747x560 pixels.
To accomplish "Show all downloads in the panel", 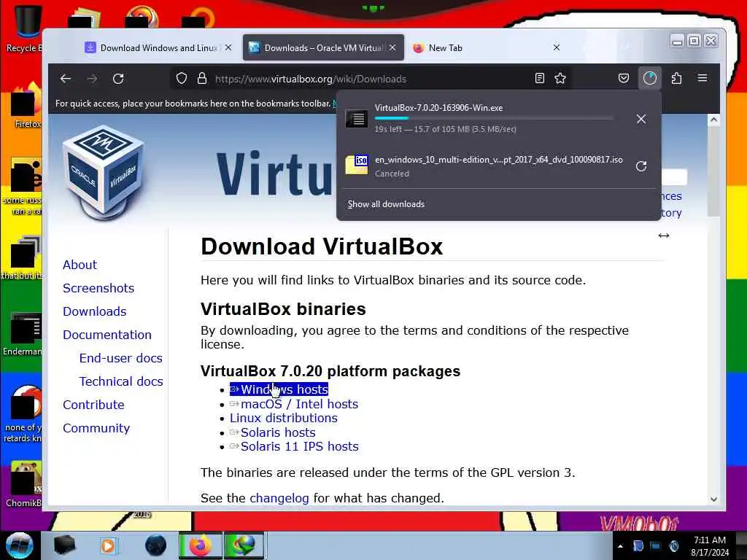I will click(386, 204).
